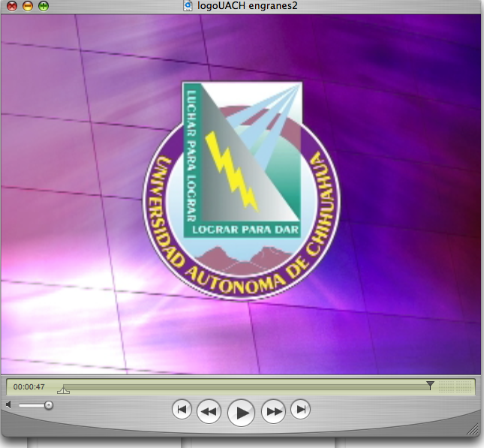
Task: Click the rewind button
Action: 209,411
